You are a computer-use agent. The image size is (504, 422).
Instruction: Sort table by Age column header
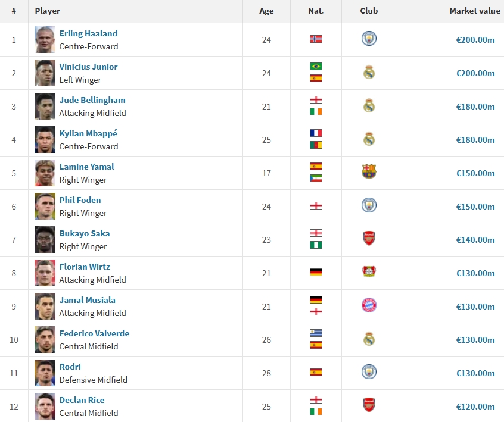(266, 11)
